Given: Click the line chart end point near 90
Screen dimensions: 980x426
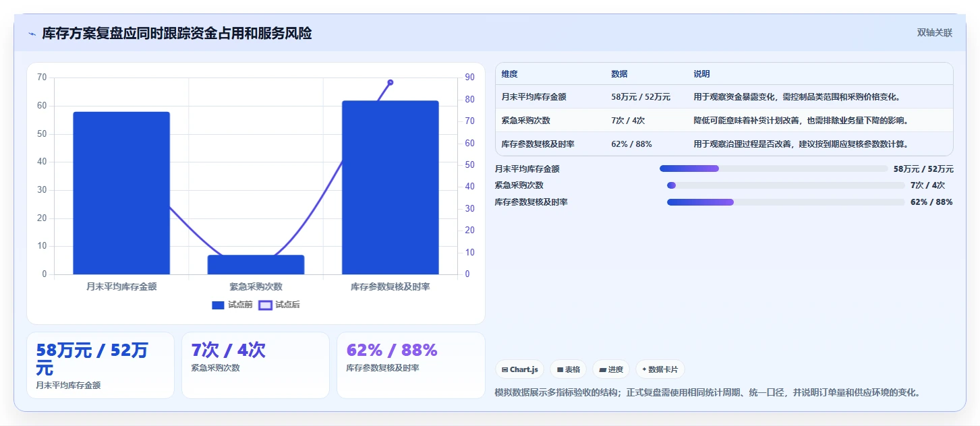Looking at the screenshot, I should (390, 82).
